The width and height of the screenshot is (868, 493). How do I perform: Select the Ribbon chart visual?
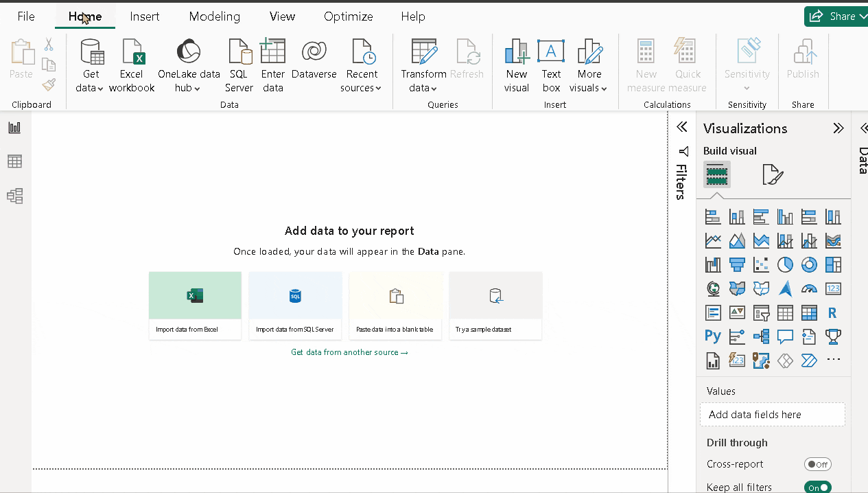(x=833, y=241)
